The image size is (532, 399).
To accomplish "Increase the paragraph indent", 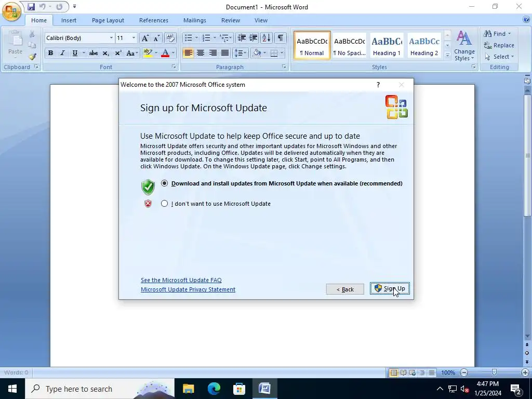I will click(253, 37).
